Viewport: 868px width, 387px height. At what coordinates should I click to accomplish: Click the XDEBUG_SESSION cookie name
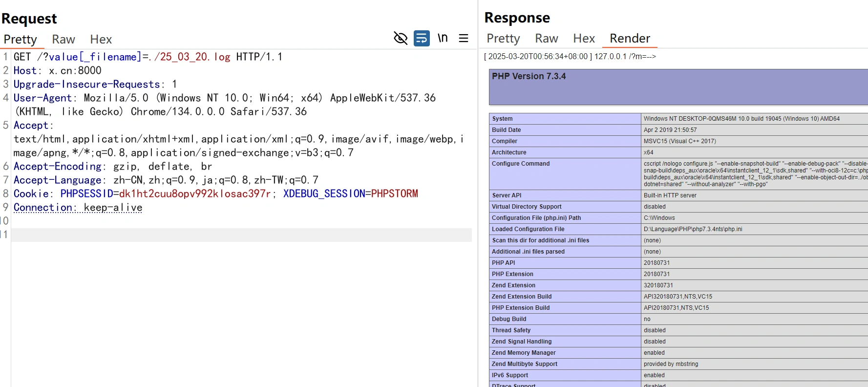tap(324, 194)
